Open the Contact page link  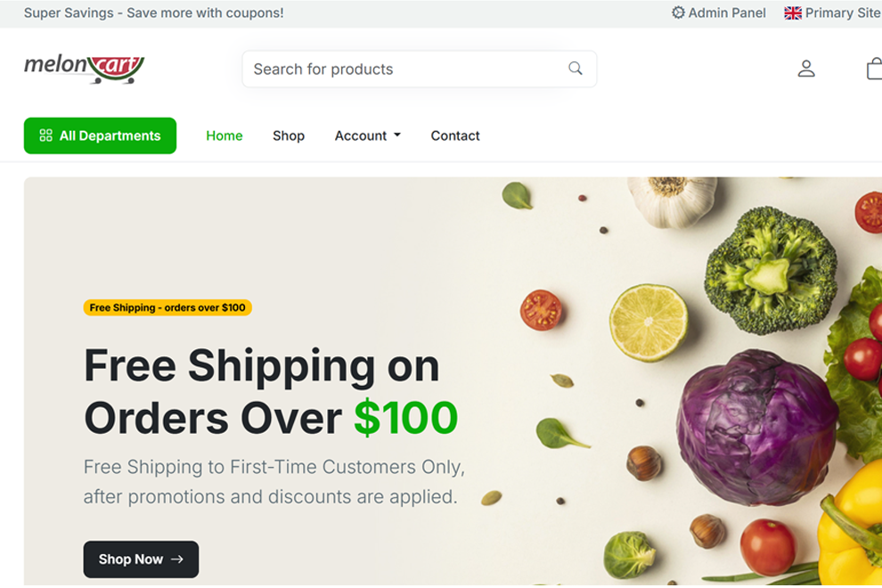pos(455,135)
